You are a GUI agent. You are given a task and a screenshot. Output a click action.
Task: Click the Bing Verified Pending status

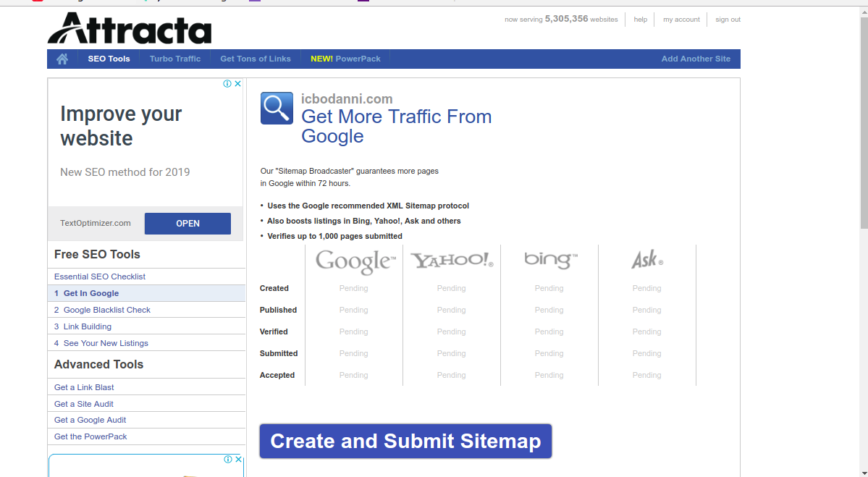tap(549, 332)
